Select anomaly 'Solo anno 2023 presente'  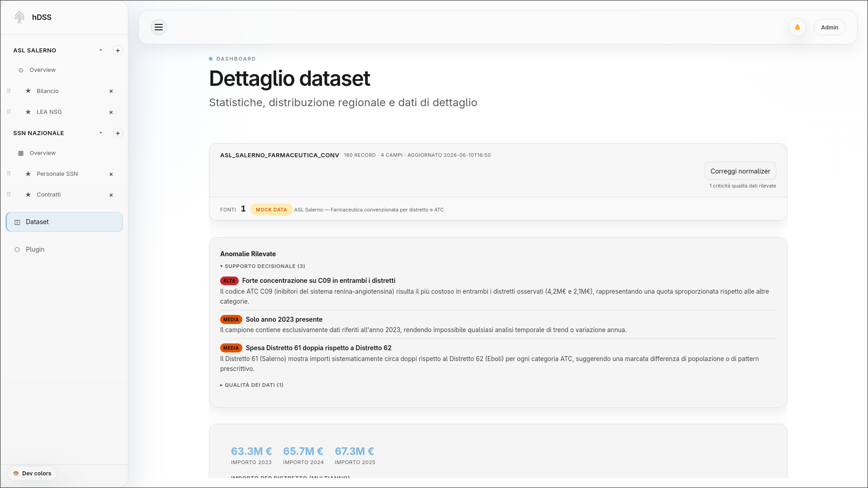pyautogui.click(x=284, y=319)
